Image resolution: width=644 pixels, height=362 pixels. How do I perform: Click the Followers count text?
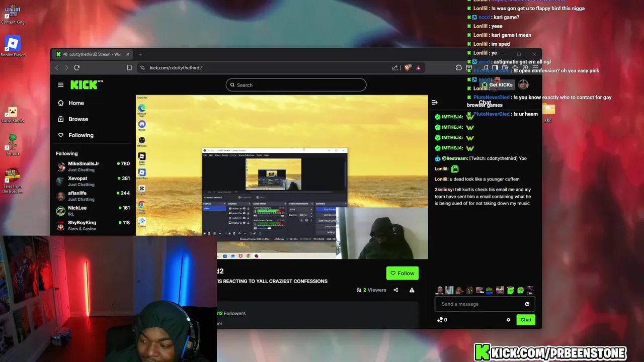[x=231, y=313]
